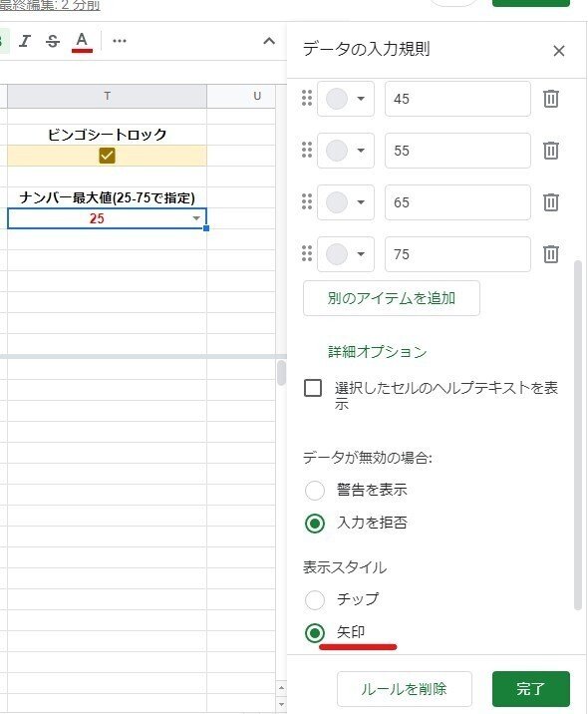The image size is (588, 714).
Task: Click ルールを削除 button
Action: (x=405, y=689)
